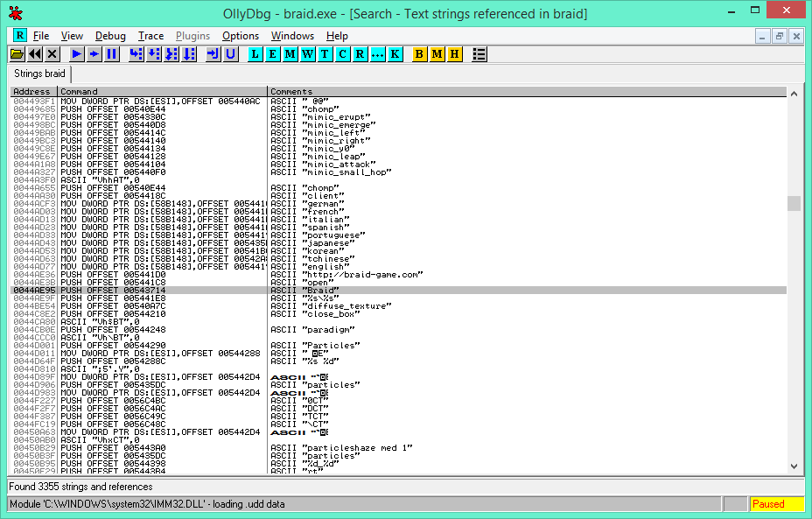The image size is (812, 519).
Task: Open Memory map with cyan M button
Action: pyautogui.click(x=290, y=54)
